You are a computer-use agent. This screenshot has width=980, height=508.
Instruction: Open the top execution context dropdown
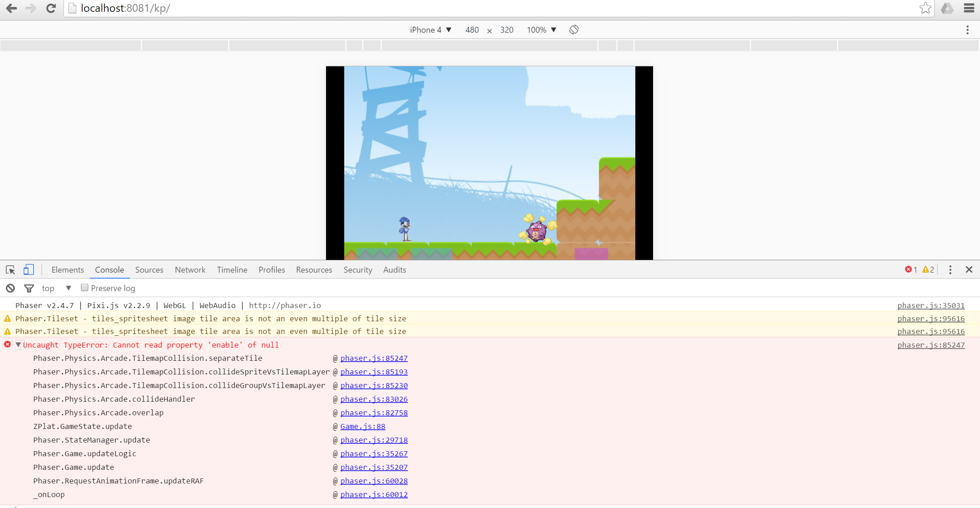click(x=56, y=288)
